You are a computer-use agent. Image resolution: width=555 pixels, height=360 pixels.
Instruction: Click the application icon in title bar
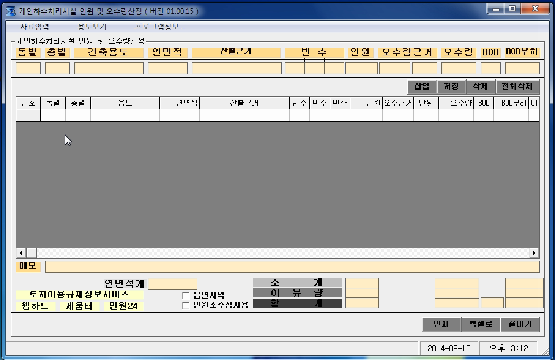11,11
